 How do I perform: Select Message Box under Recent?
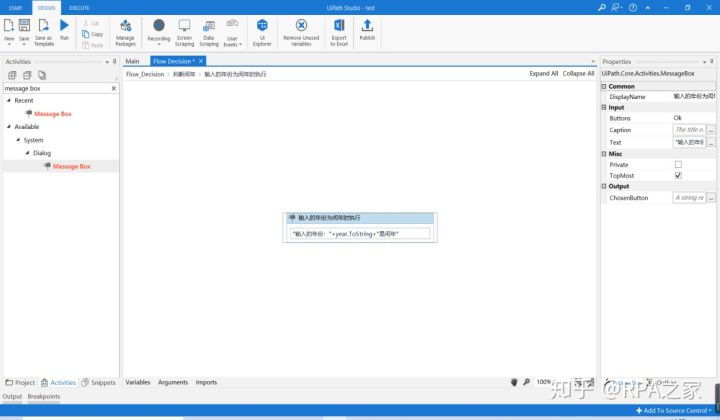[53, 113]
